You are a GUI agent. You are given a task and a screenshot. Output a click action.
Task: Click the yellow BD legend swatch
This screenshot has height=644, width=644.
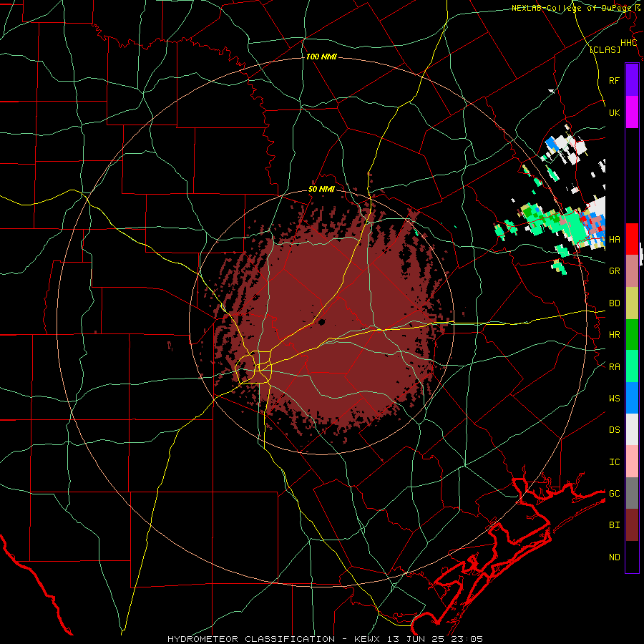tap(632, 303)
